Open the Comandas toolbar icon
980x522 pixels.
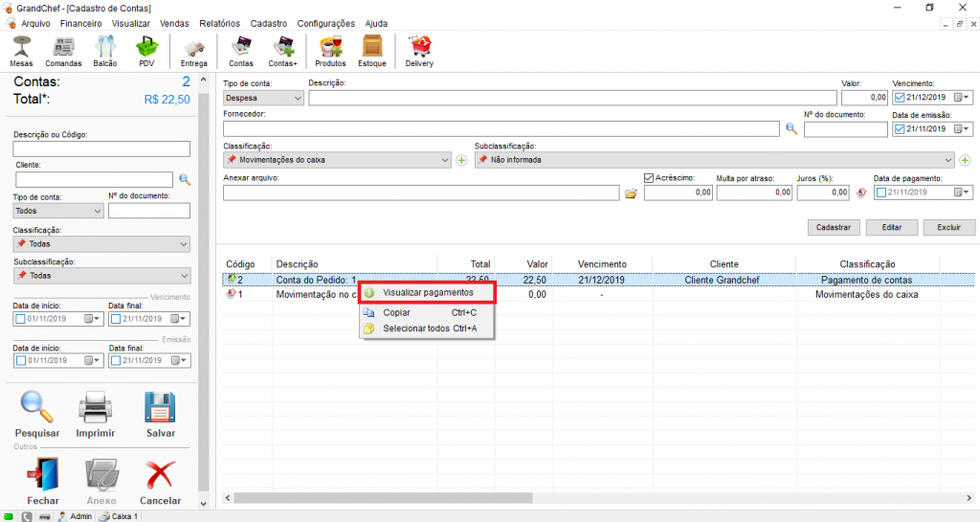[63, 47]
